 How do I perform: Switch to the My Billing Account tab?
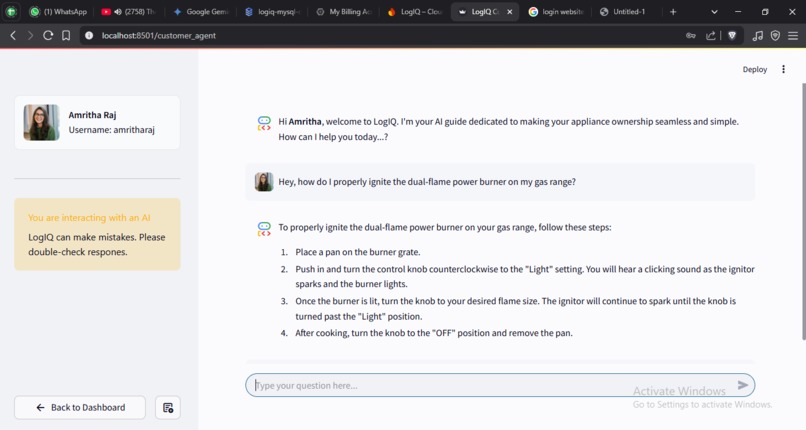(344, 11)
